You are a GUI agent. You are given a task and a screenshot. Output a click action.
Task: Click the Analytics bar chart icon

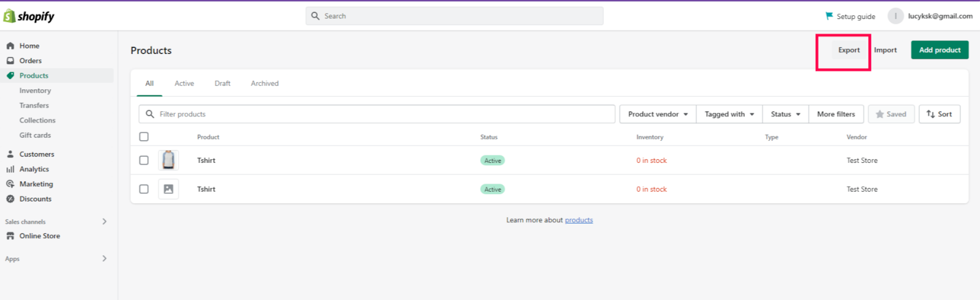(10, 169)
